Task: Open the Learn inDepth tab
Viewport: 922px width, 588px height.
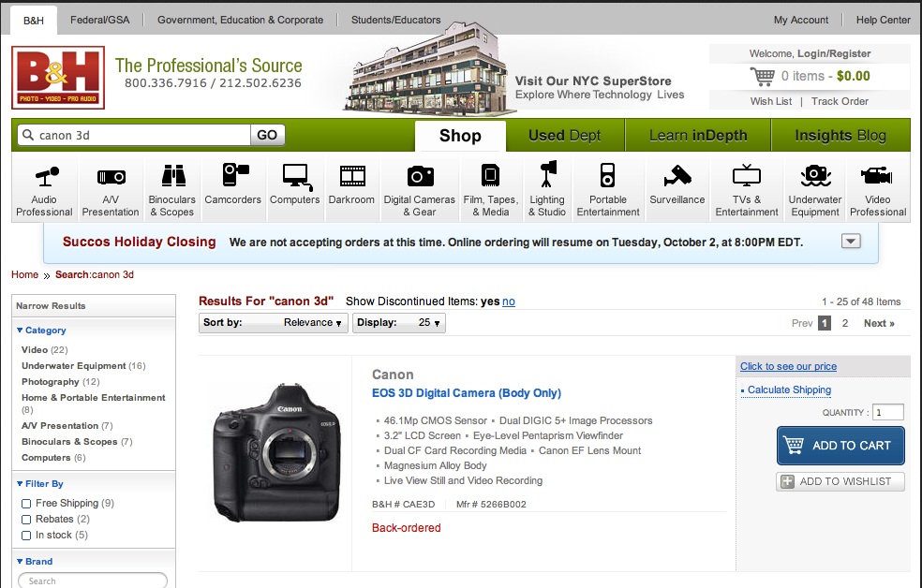Action: (x=698, y=136)
